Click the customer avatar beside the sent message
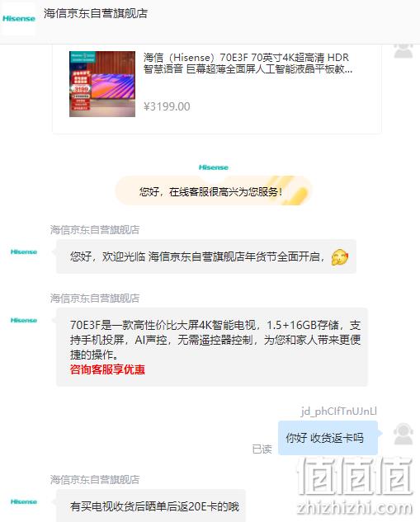Image resolution: width=420 pixels, height=522 pixels. (x=403, y=434)
